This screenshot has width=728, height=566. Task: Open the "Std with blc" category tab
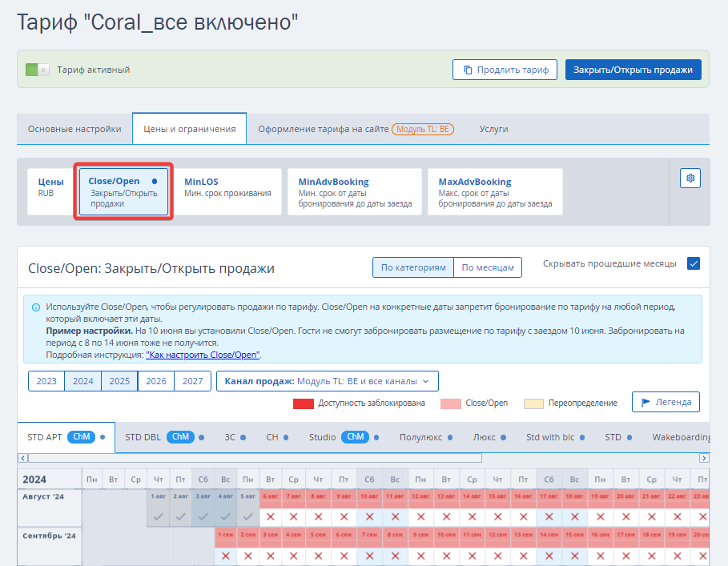click(555, 437)
